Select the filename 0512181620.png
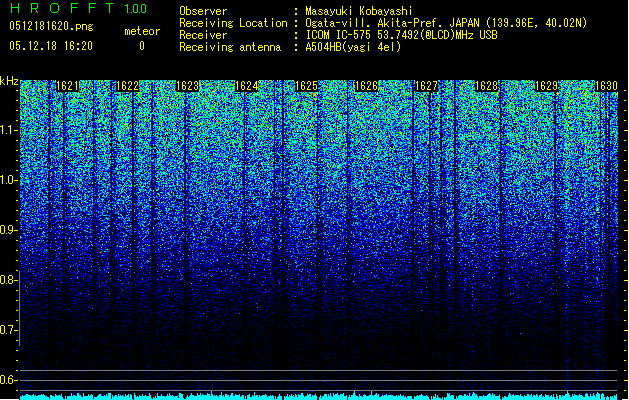This screenshot has height=400, width=629. click(51, 27)
